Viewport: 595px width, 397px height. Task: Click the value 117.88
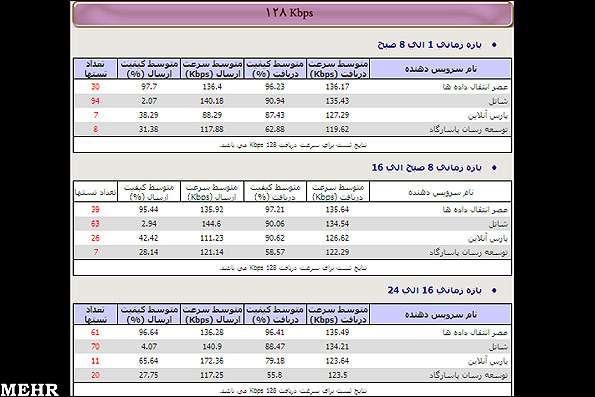pos(212,129)
